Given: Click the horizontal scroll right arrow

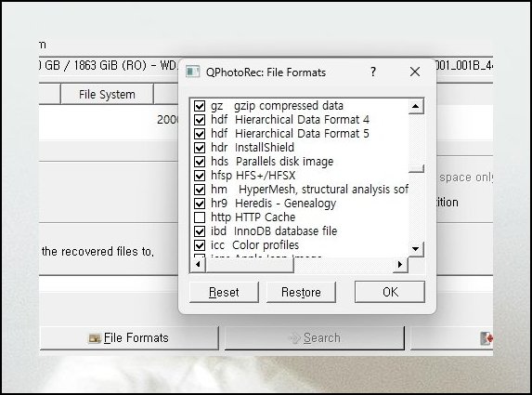Looking at the screenshot, I should pyautogui.click(x=400, y=264).
